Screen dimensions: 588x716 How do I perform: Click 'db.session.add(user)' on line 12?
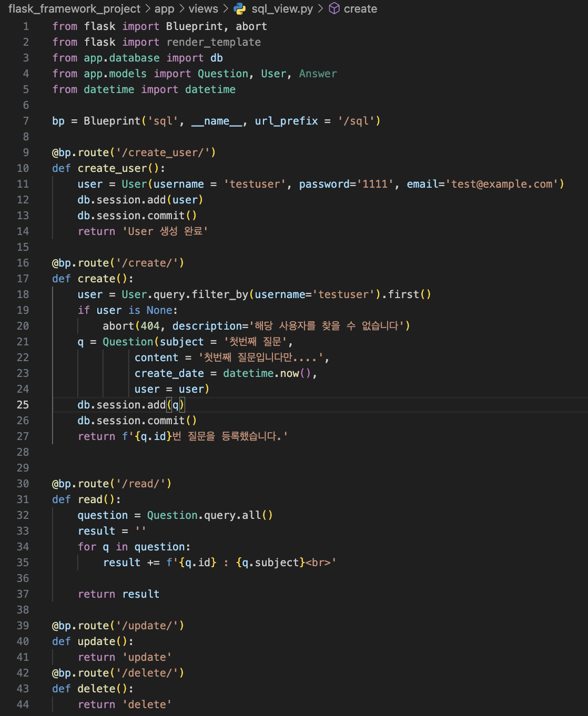click(x=140, y=200)
